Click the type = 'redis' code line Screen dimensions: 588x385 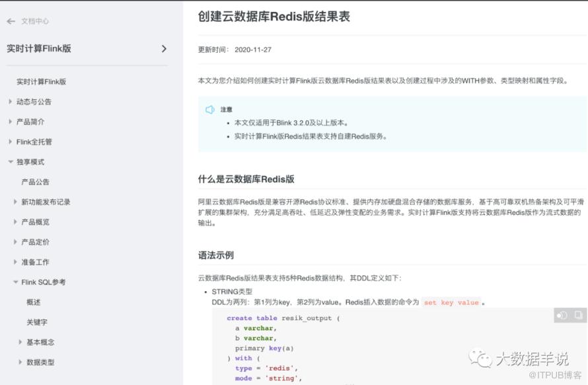266,368
